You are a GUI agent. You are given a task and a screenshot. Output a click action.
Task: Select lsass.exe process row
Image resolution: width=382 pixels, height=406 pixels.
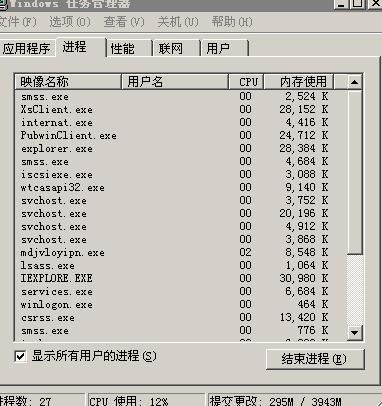pos(180,266)
